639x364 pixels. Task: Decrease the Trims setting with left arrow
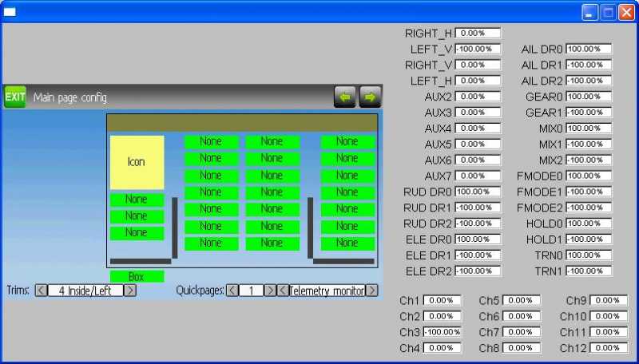click(42, 291)
